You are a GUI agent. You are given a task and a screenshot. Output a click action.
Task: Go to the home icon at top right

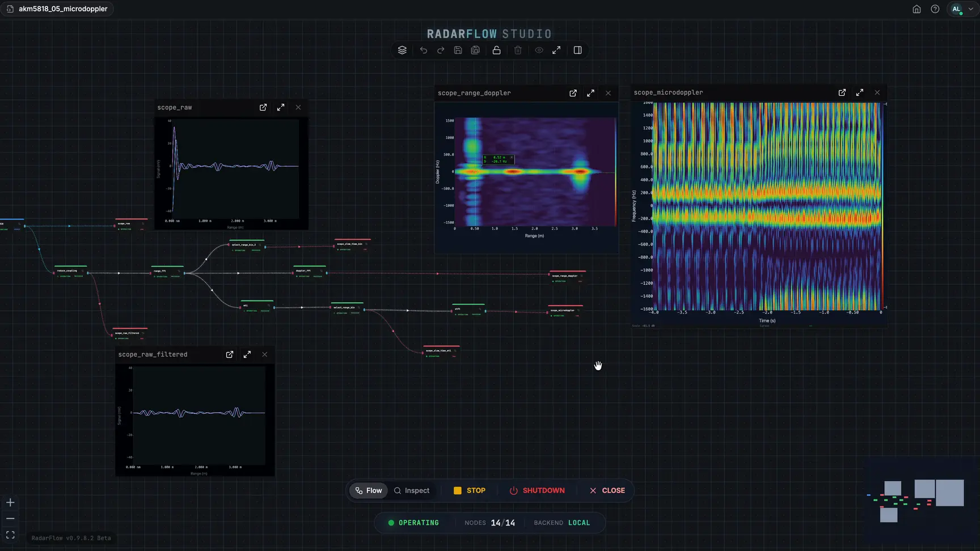click(916, 9)
